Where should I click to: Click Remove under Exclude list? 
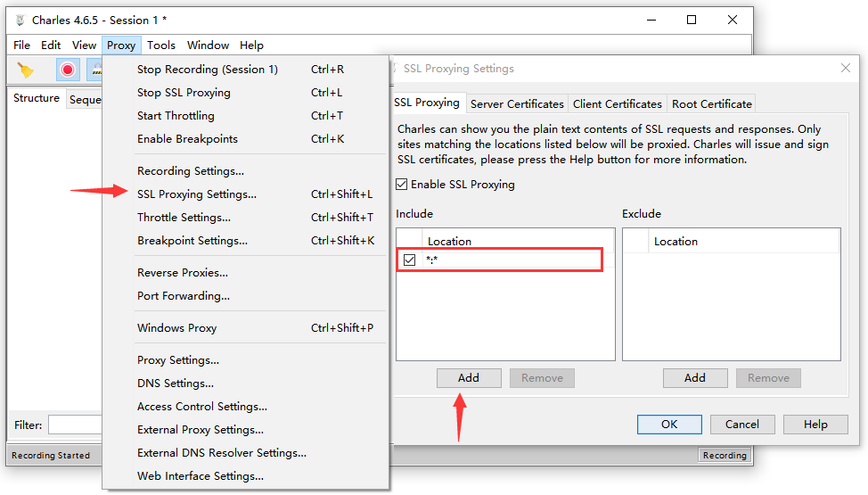point(768,378)
